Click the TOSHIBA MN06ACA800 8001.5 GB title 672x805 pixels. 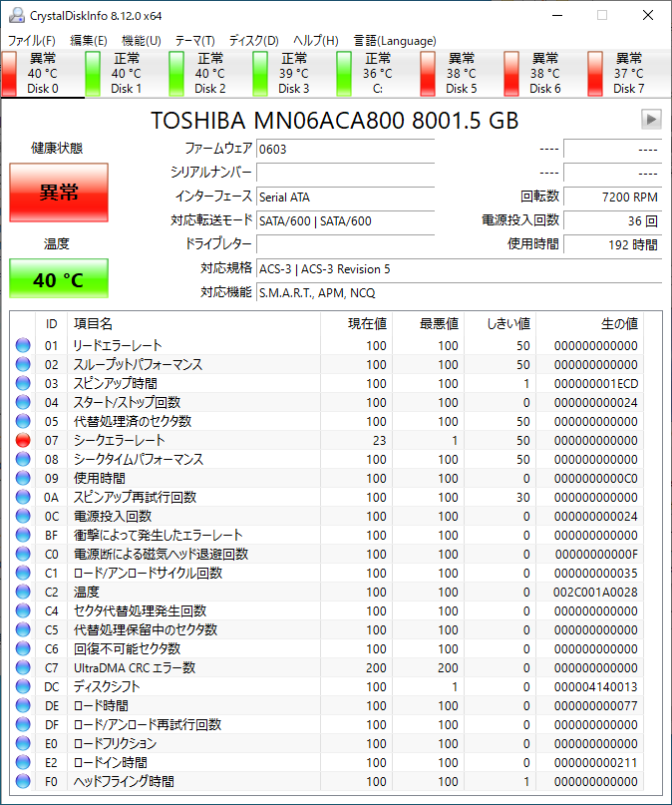334,121
